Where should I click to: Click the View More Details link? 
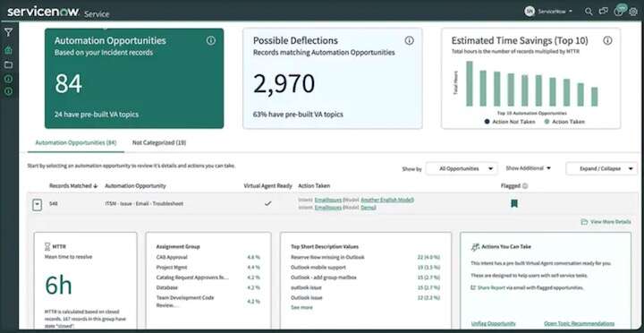coord(606,222)
